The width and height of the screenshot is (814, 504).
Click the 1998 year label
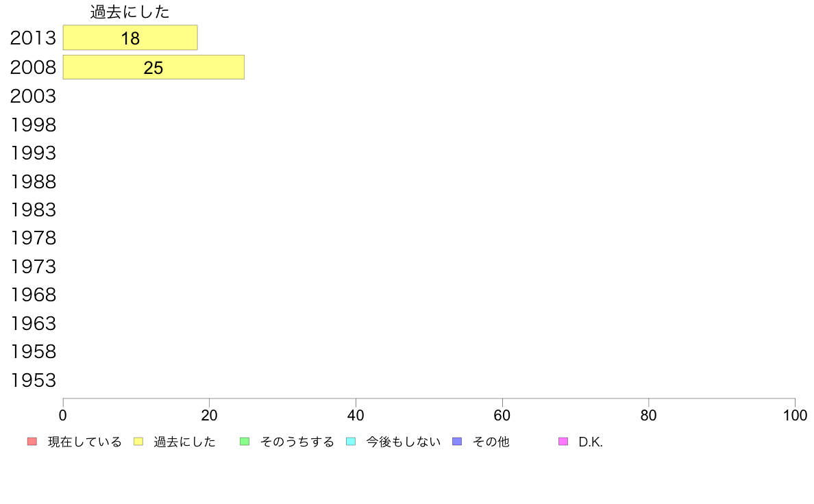33,125
